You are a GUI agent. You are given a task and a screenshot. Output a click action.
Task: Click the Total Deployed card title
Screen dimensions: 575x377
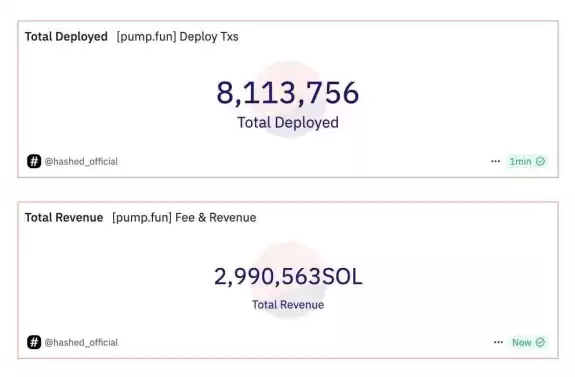[66, 37]
